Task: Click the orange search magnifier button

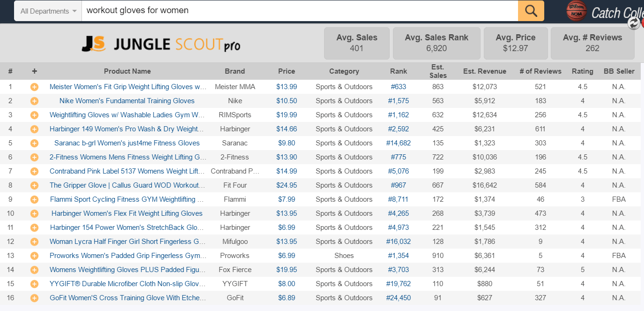Action: point(531,11)
